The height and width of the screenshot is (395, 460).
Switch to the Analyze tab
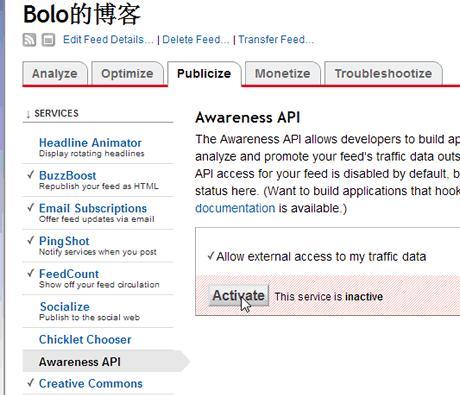(x=55, y=73)
